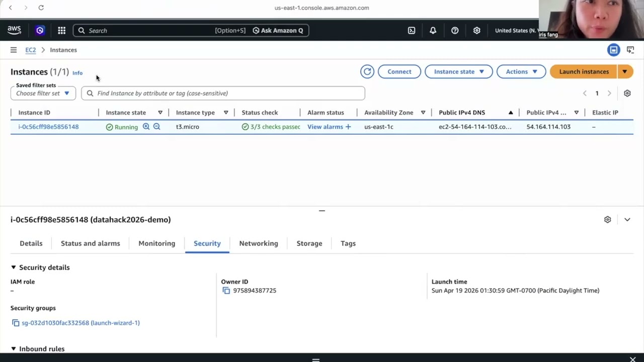Click the us-east-1c zone cell
This screenshot has height=362, width=644.
[x=379, y=127]
